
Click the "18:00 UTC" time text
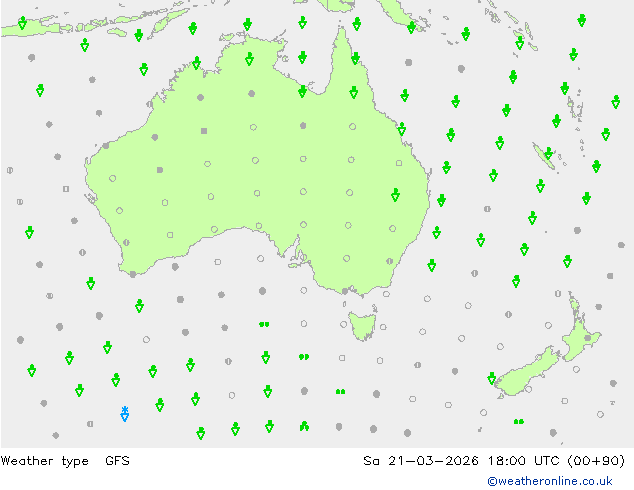tap(524, 461)
